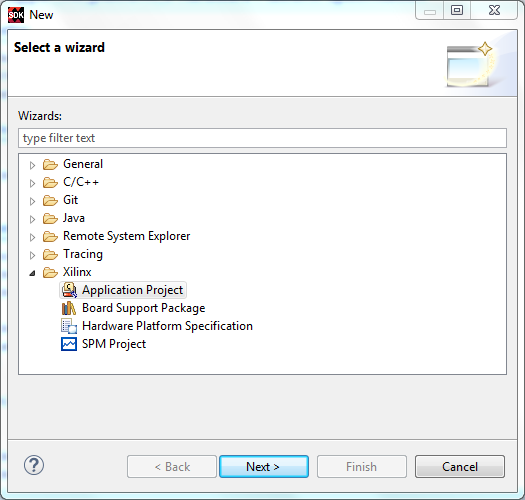
Task: Close the New dialog window
Action: pos(494,10)
